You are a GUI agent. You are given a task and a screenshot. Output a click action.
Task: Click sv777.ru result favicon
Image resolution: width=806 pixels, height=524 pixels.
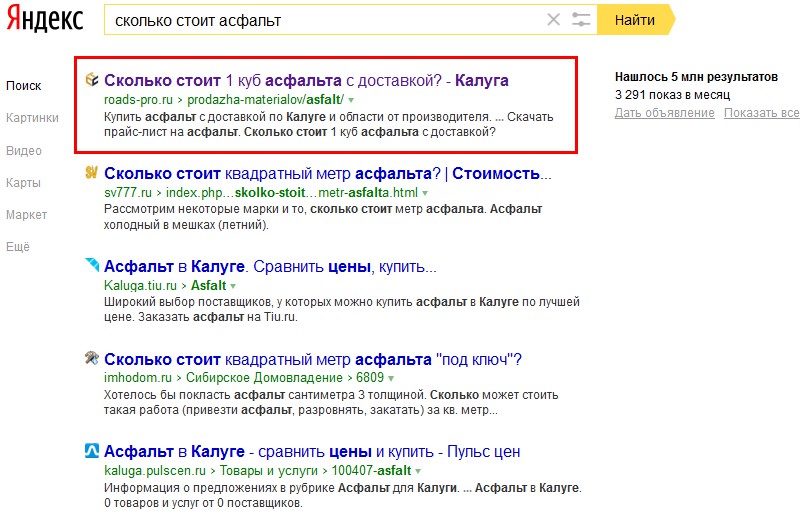92,172
